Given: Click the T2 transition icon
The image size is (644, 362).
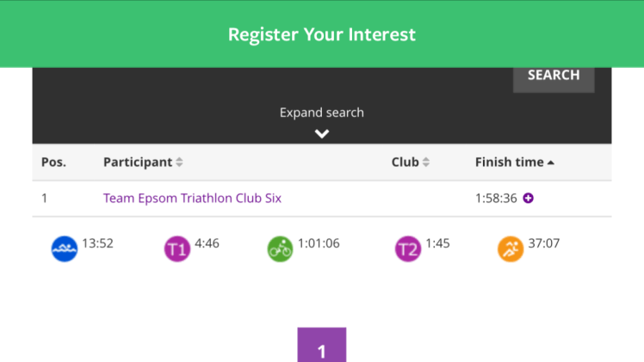Looking at the screenshot, I should tap(408, 249).
